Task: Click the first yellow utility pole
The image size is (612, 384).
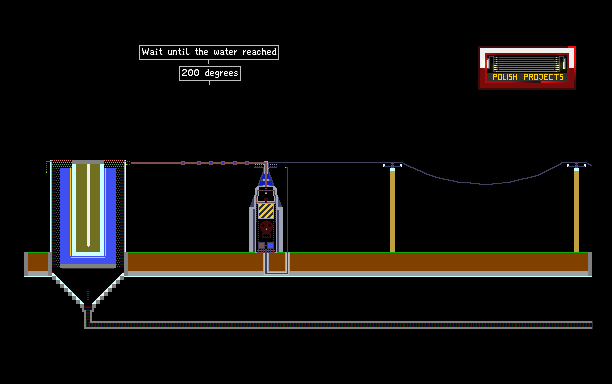Action: 392,210
